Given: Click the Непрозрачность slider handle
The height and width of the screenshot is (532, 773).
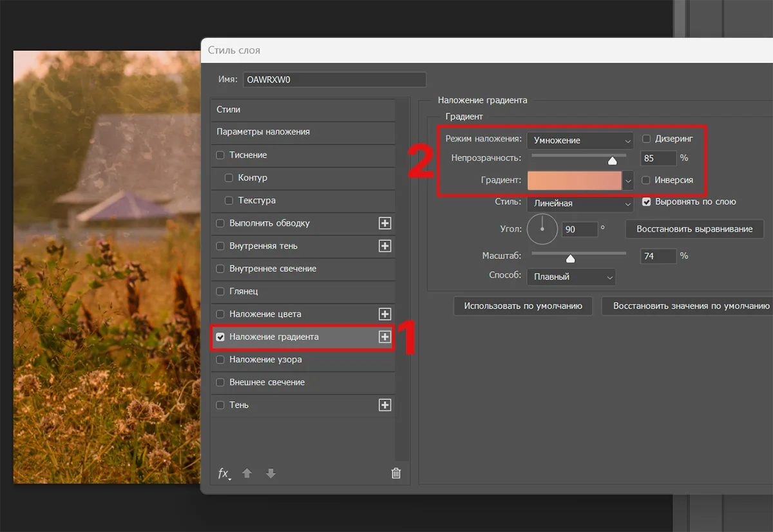Looking at the screenshot, I should point(613,160).
